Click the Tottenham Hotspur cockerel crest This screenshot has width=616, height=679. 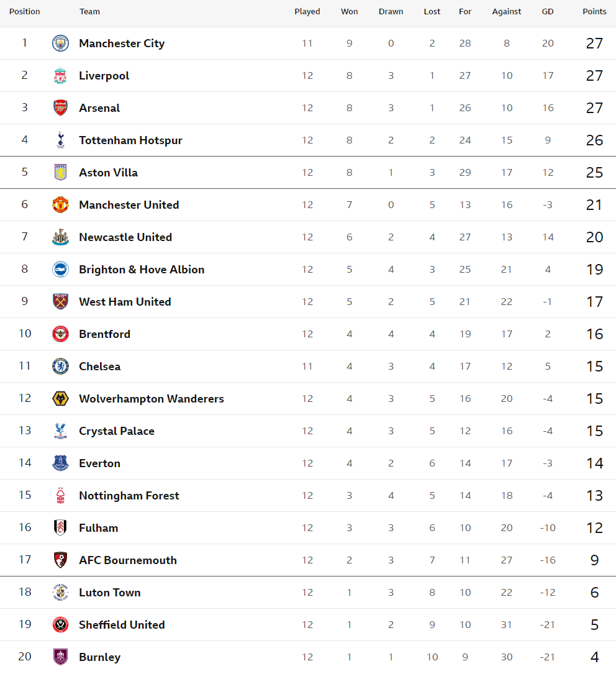click(x=60, y=140)
